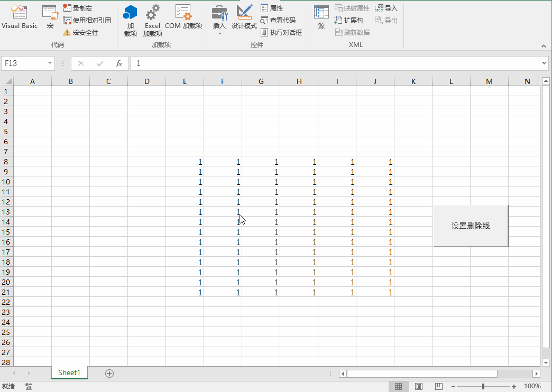
Task: Expand the formula bar with arrow
Action: 545,63
